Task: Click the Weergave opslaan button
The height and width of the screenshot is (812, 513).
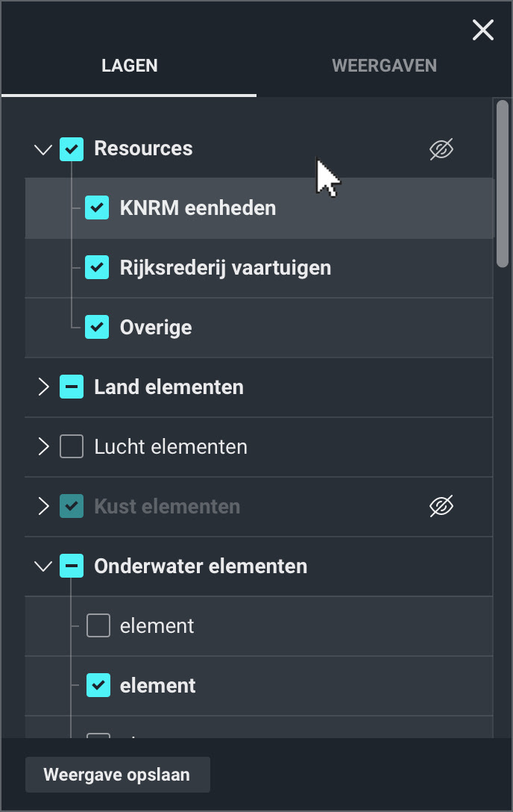Action: 117,775
